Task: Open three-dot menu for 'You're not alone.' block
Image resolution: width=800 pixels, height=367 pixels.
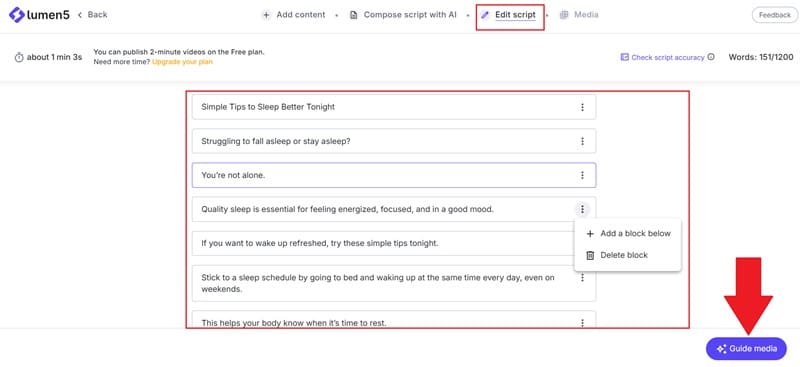Action: pyautogui.click(x=582, y=175)
